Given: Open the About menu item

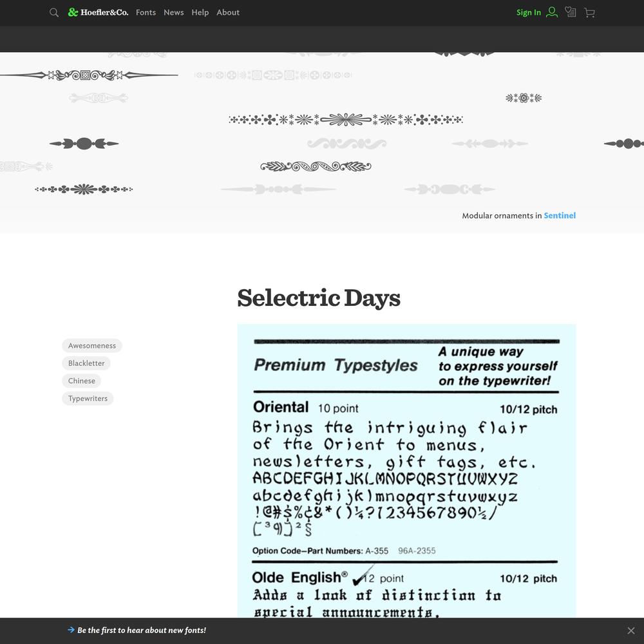Looking at the screenshot, I should (x=228, y=12).
